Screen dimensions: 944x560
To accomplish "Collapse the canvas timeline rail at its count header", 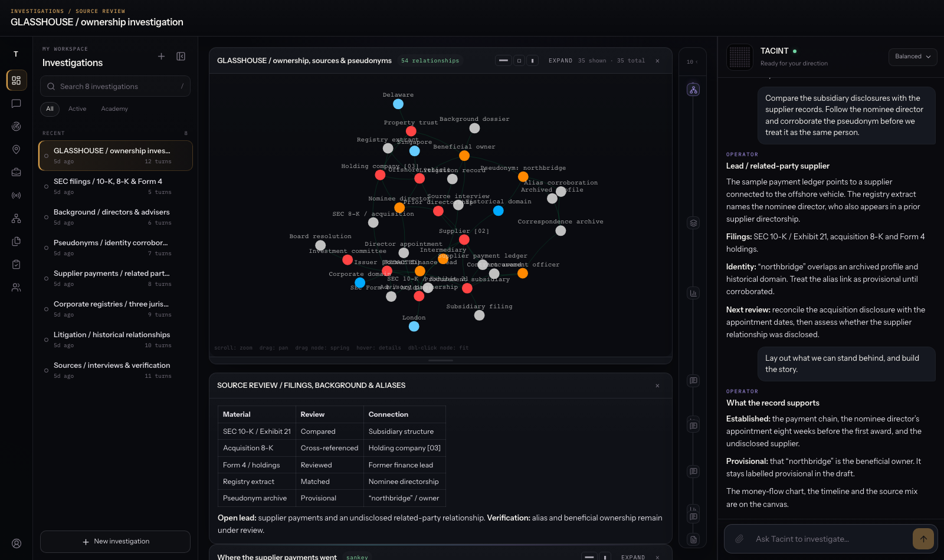I will pyautogui.click(x=693, y=62).
